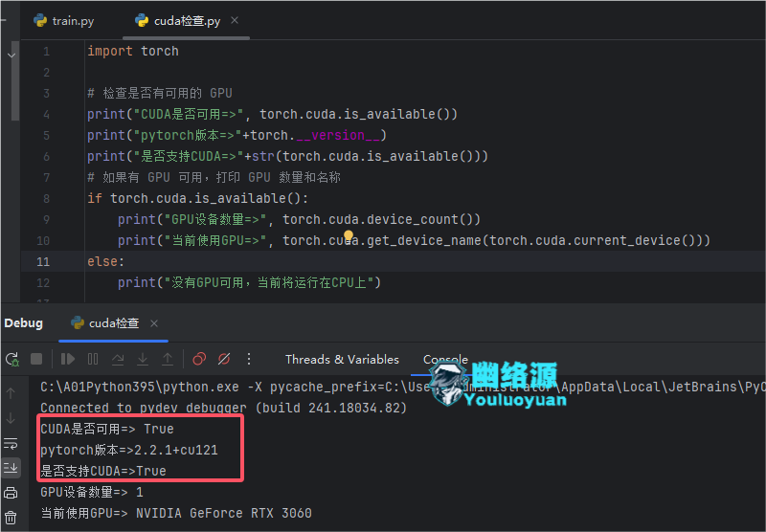The width and height of the screenshot is (766, 532).
Task: Close the cuda检查 debug session tab
Action: 154,323
